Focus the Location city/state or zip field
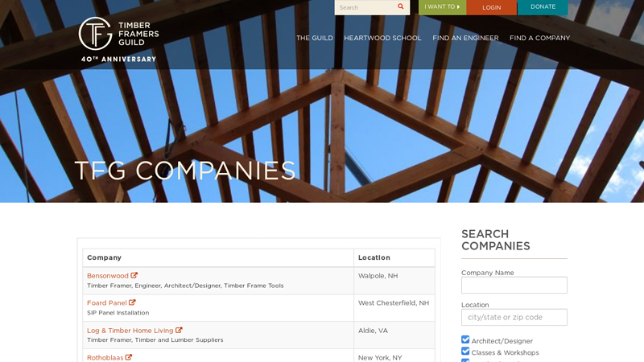 point(514,317)
